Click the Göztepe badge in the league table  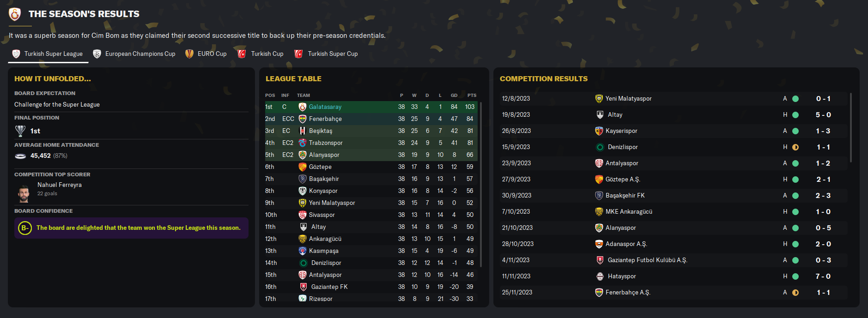pos(303,167)
